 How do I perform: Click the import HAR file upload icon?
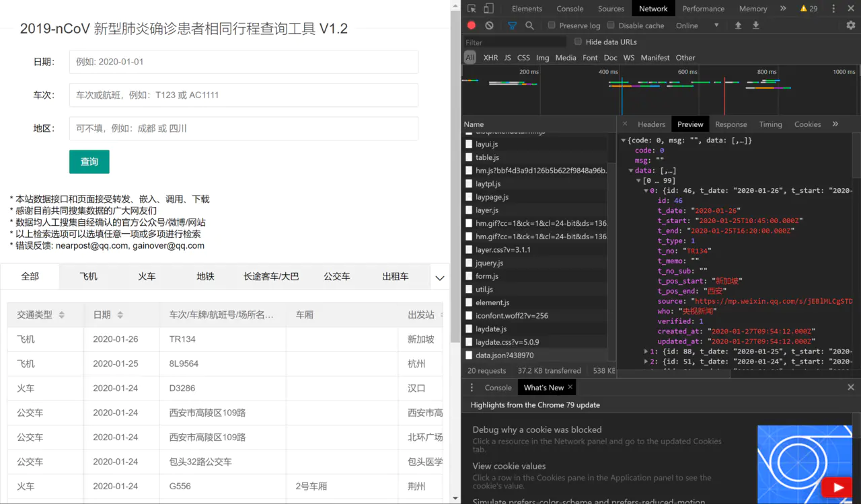738,26
